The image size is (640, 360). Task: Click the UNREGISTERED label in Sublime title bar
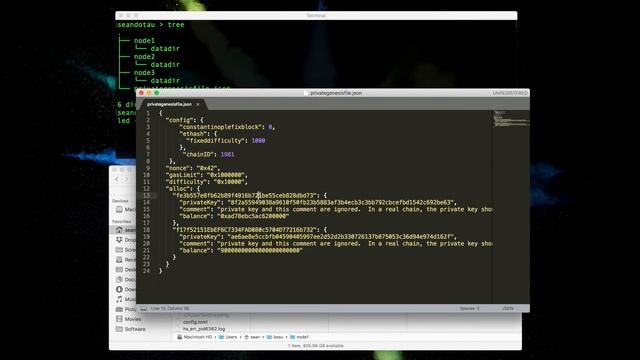pyautogui.click(x=510, y=93)
